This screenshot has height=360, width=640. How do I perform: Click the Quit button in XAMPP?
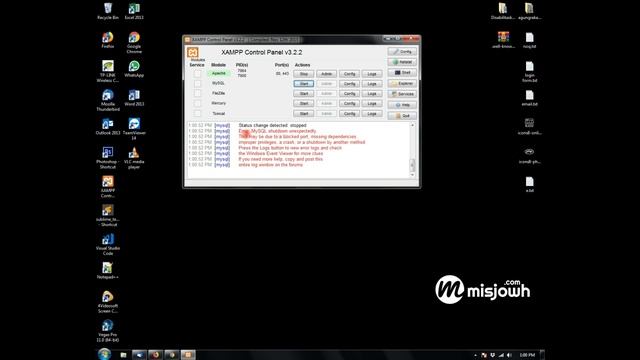click(402, 116)
